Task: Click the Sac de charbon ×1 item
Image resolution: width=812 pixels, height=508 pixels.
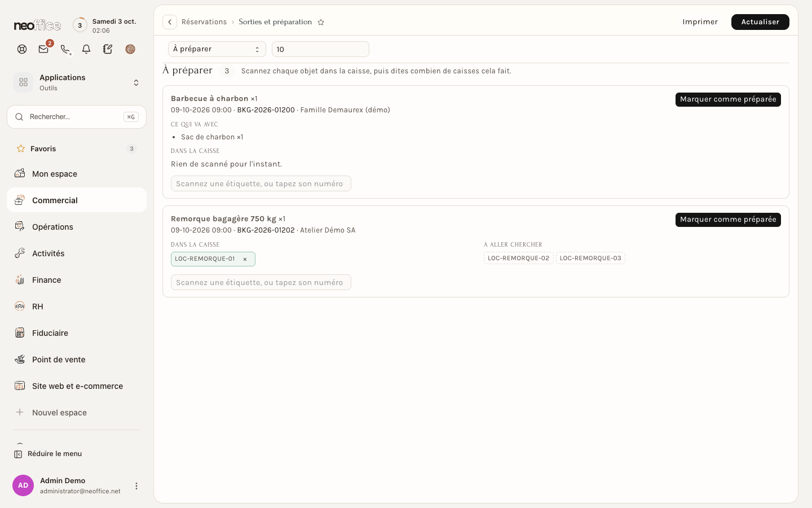Action: click(212, 137)
